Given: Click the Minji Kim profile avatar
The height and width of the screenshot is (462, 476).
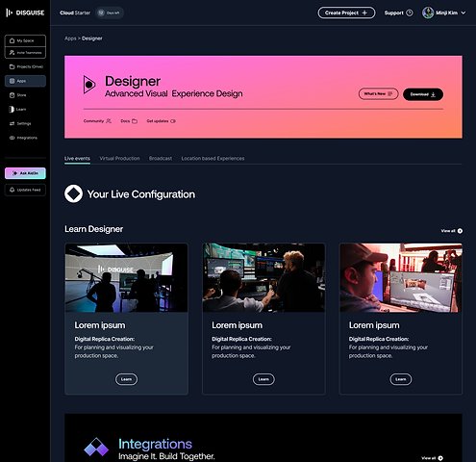Looking at the screenshot, I should click(428, 13).
